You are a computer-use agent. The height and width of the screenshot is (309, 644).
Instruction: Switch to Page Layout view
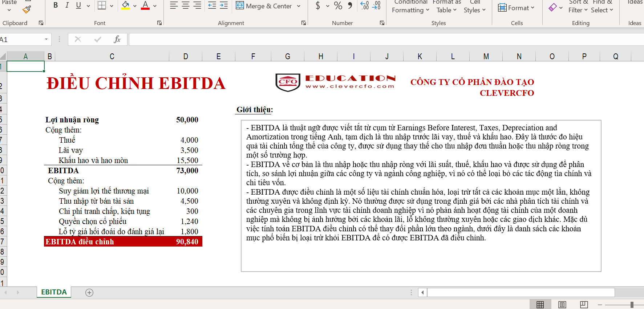pyautogui.click(x=562, y=305)
